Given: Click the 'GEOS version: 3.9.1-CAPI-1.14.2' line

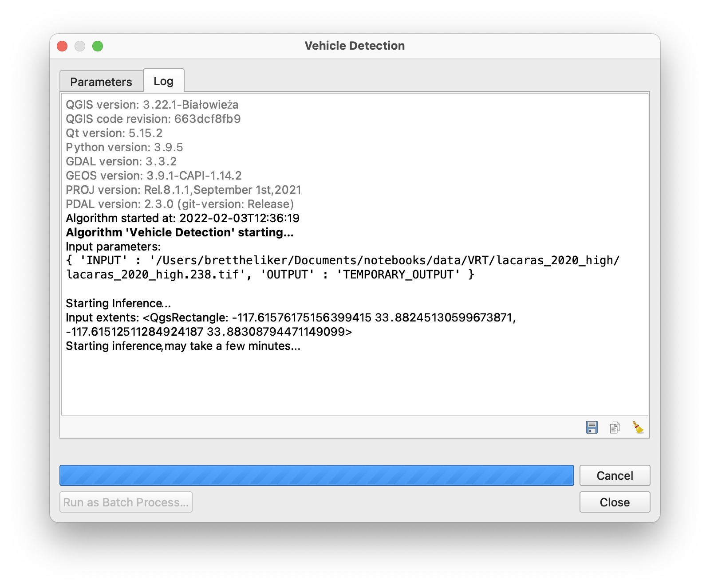Looking at the screenshot, I should pos(154,176).
